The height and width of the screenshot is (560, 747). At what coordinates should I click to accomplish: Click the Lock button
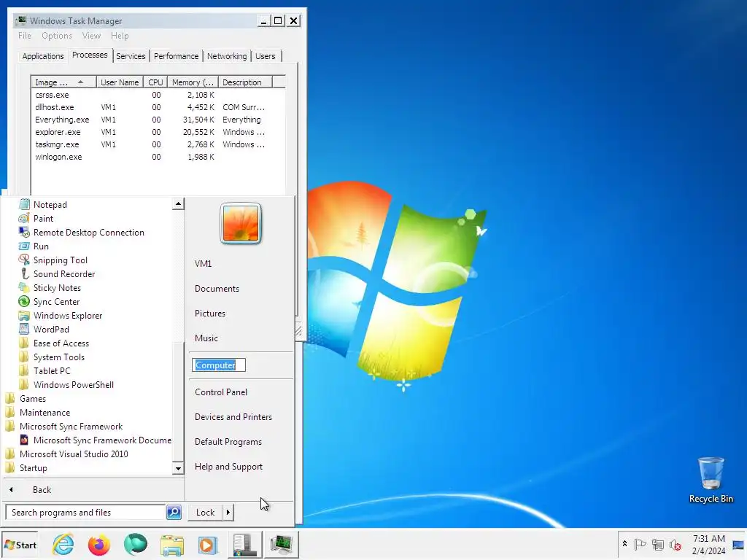(205, 513)
